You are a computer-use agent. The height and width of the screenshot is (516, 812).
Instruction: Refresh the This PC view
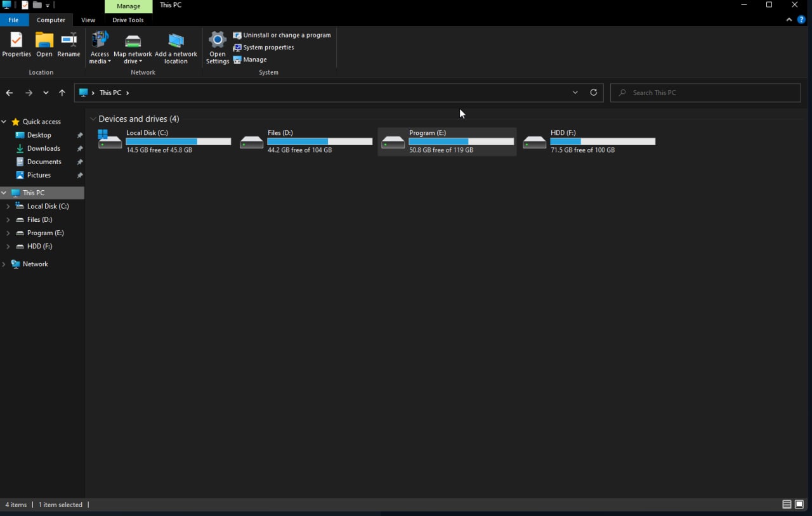click(x=594, y=93)
